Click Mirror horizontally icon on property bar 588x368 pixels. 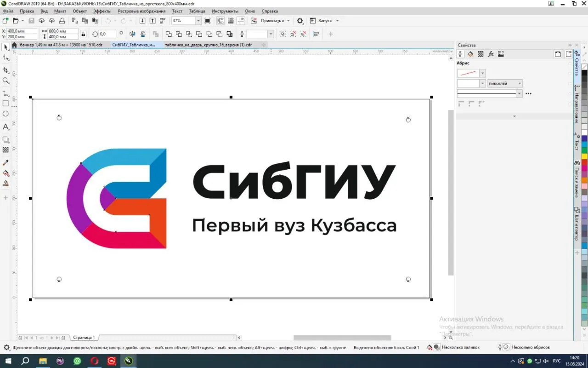[x=133, y=34]
